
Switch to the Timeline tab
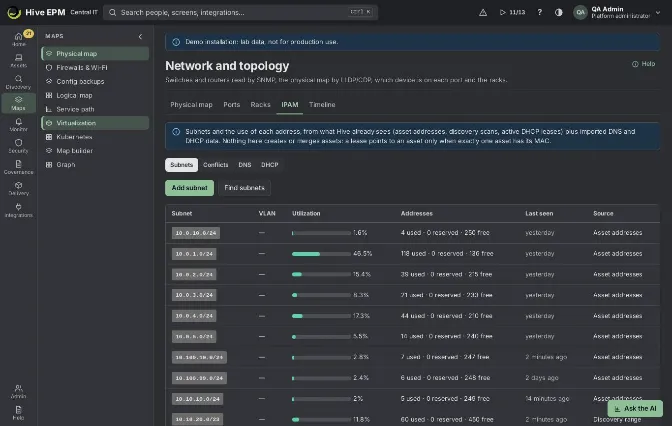point(322,105)
